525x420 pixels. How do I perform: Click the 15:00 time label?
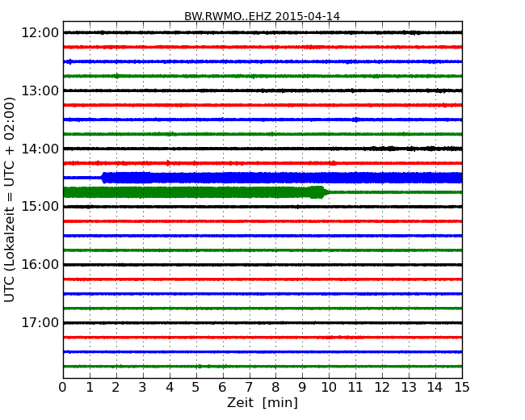[x=40, y=206]
